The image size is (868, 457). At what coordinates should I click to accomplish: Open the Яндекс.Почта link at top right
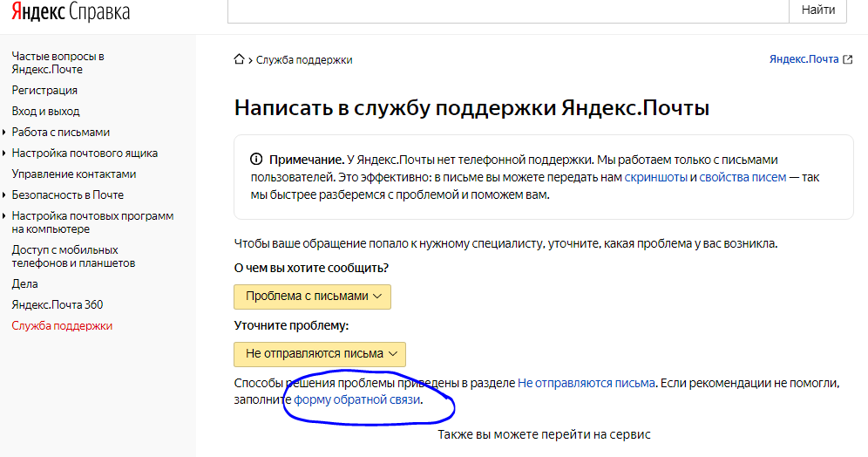[804, 59]
